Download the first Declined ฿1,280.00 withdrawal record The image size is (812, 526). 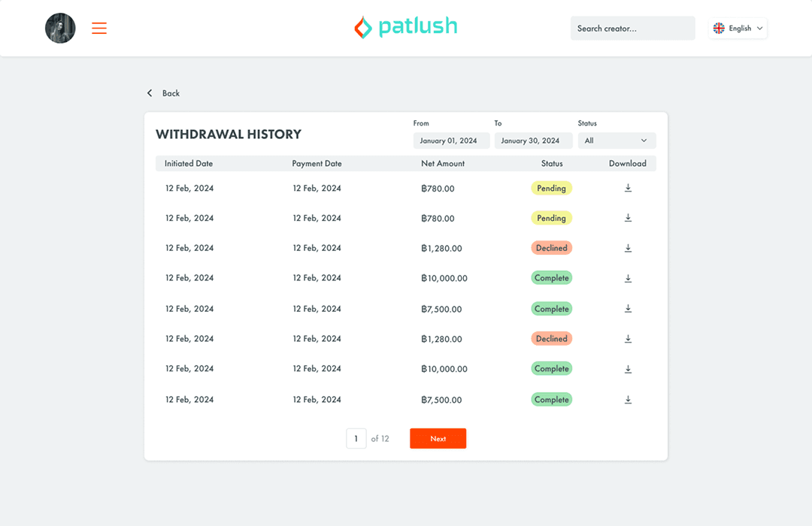629,248
